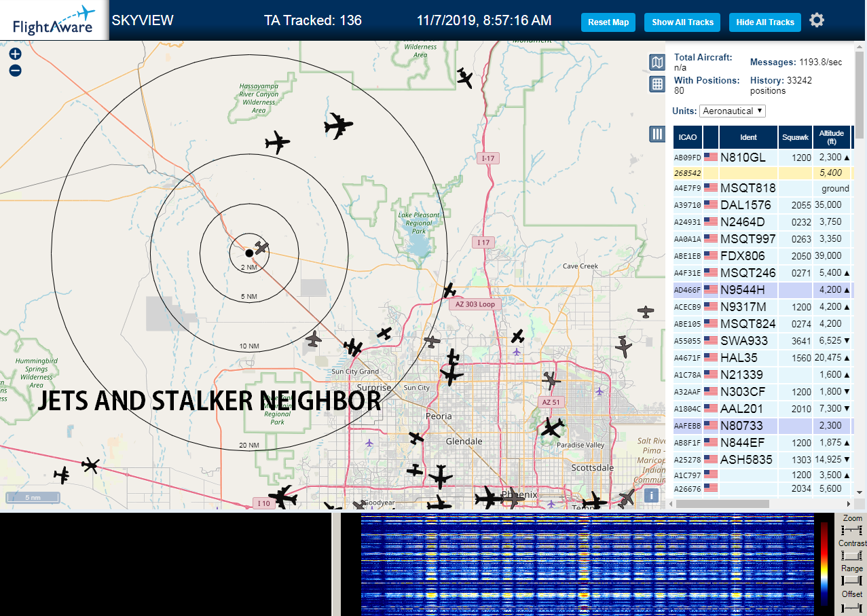Select the MSQT246 aircraft row
The height and width of the screenshot is (616, 867).
click(762, 272)
